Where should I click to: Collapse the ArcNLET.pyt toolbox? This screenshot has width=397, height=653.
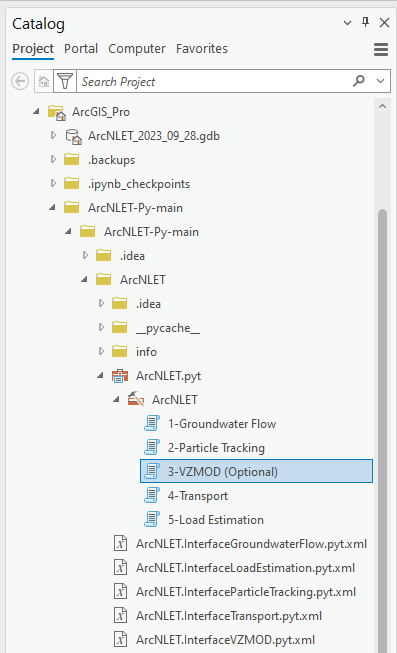[x=100, y=376]
